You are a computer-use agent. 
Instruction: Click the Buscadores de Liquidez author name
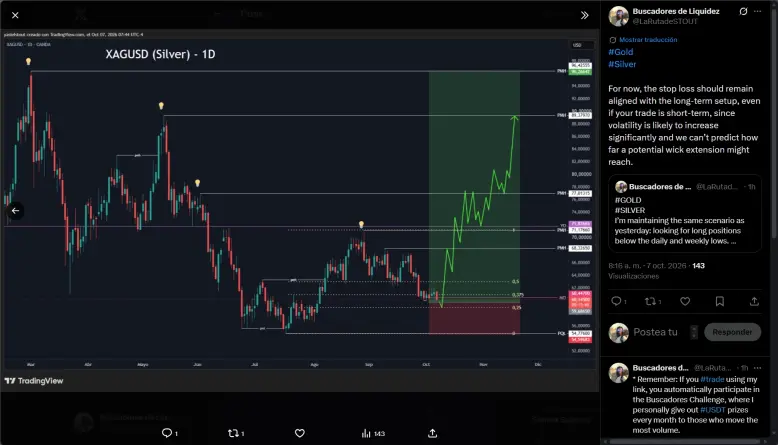(x=676, y=11)
